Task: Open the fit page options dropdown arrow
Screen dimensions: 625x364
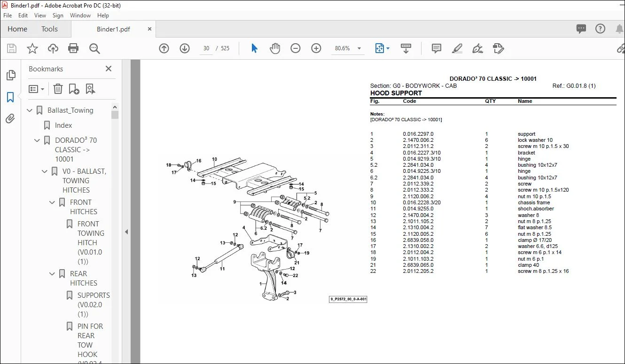Action: click(x=388, y=48)
